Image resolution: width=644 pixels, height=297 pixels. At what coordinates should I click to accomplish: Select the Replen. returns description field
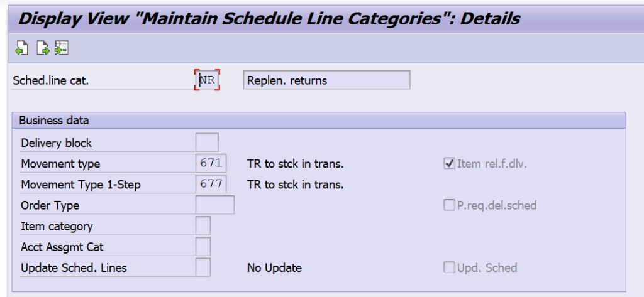pos(326,80)
